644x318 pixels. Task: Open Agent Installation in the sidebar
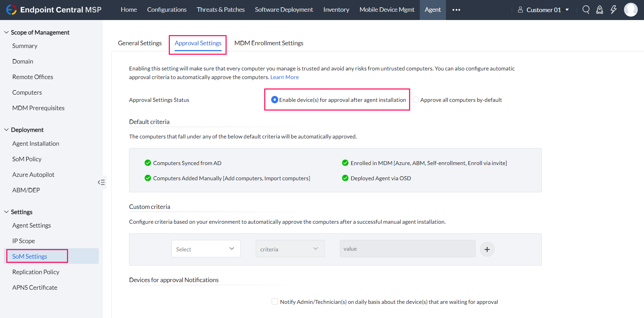tap(36, 144)
